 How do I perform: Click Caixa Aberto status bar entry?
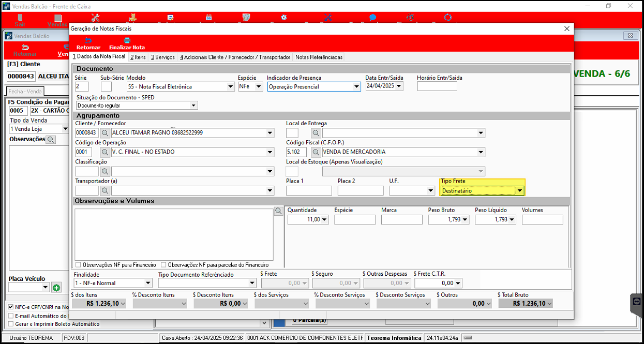pyautogui.click(x=202, y=338)
